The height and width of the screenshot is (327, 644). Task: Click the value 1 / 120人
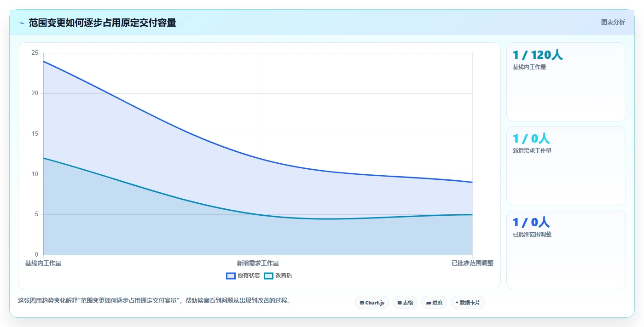click(x=538, y=55)
